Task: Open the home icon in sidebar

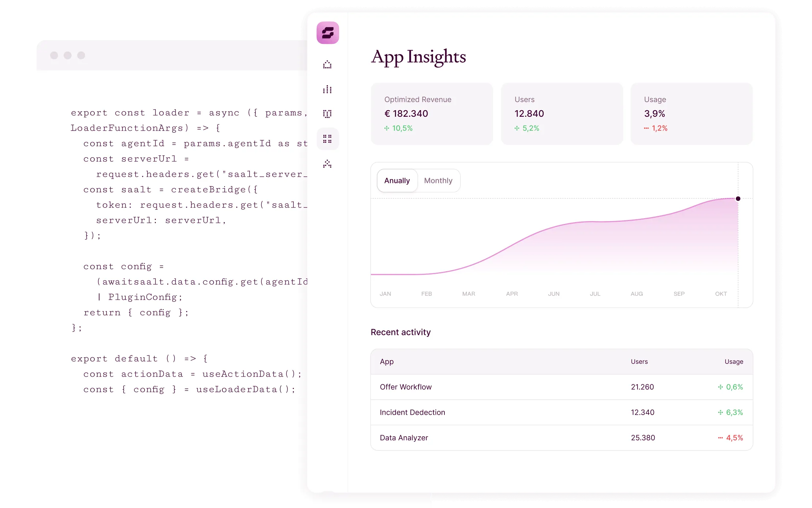Action: (x=327, y=65)
